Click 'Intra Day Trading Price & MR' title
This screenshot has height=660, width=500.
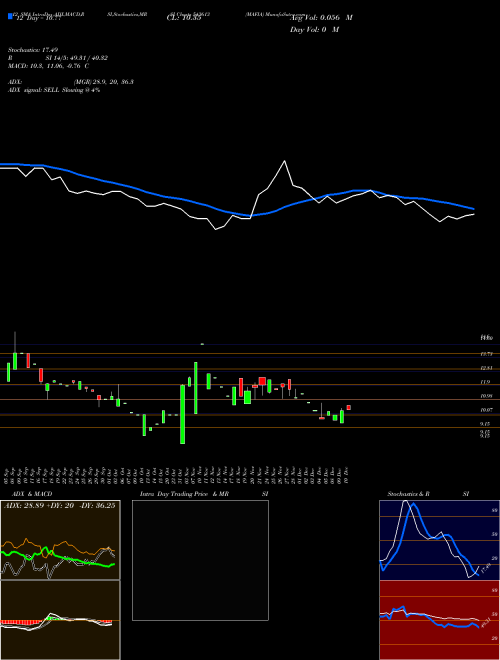pos(184,494)
